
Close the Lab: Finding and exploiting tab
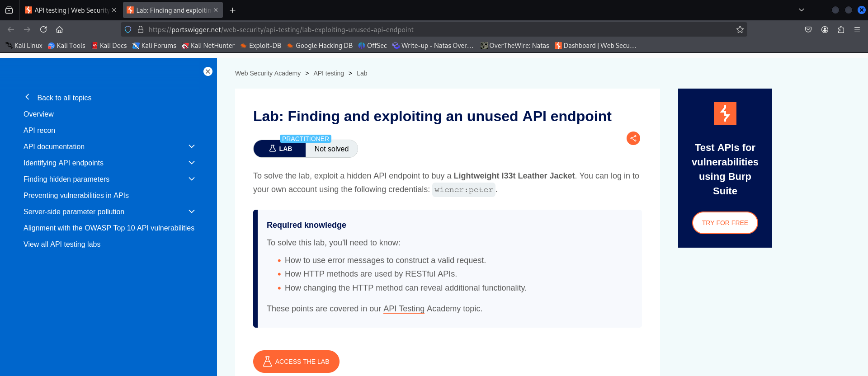pos(216,10)
